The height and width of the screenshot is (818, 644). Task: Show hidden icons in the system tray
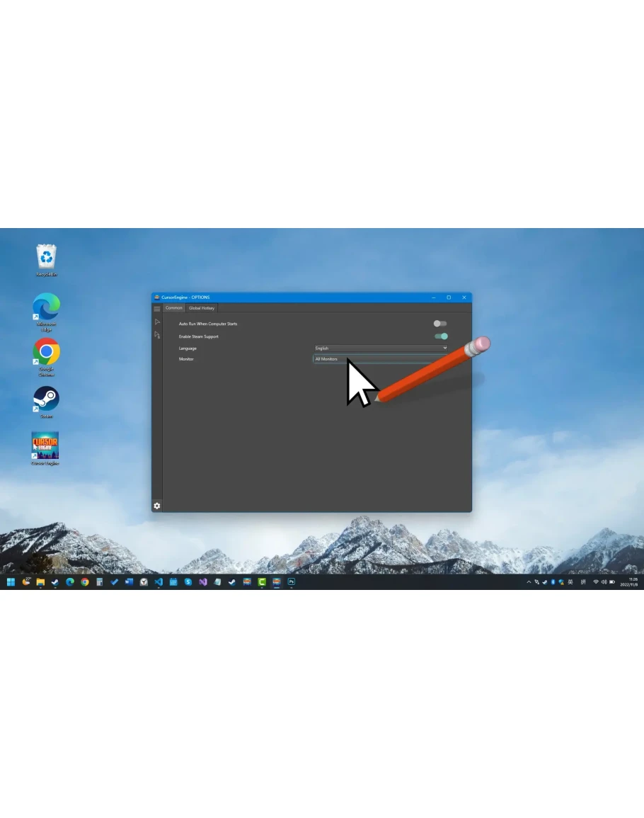click(528, 582)
